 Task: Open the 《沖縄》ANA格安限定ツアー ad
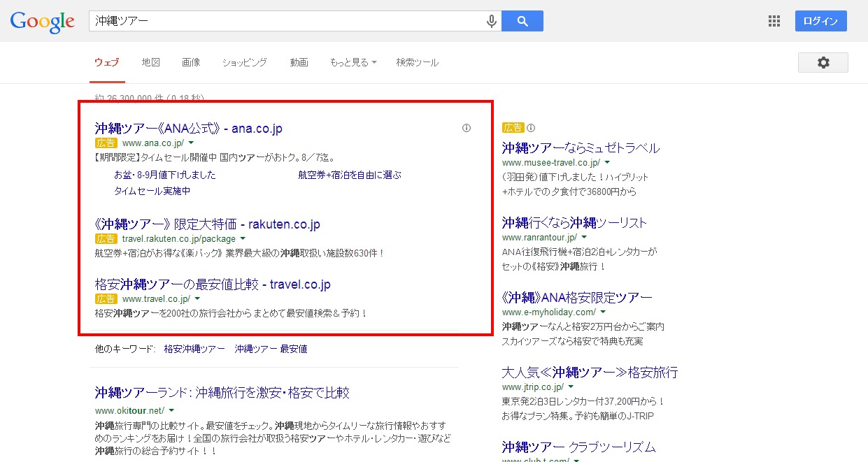[x=577, y=297]
